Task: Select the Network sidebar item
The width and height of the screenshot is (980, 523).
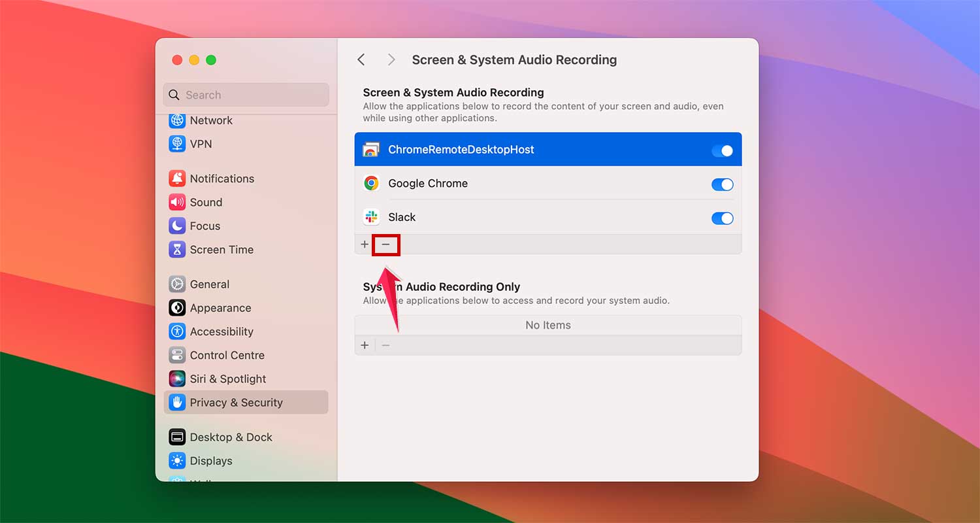Action: [x=211, y=120]
